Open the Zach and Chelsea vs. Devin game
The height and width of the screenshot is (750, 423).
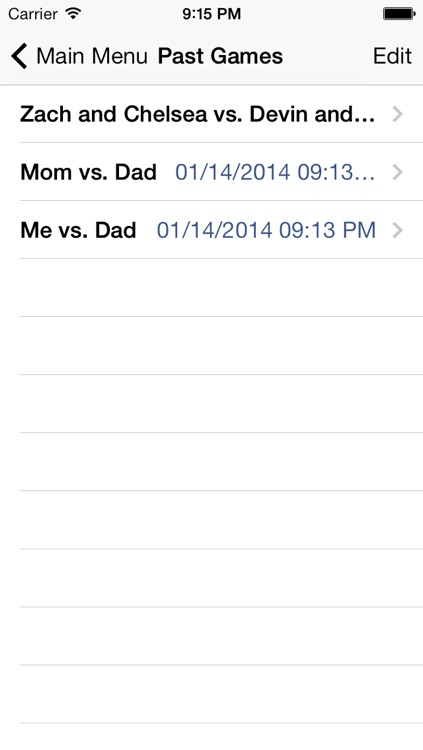tap(212, 114)
